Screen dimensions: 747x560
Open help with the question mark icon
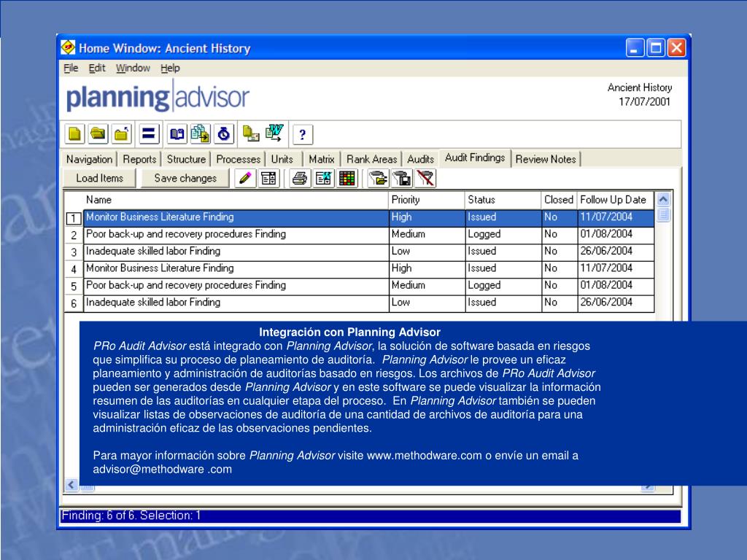pos(303,134)
